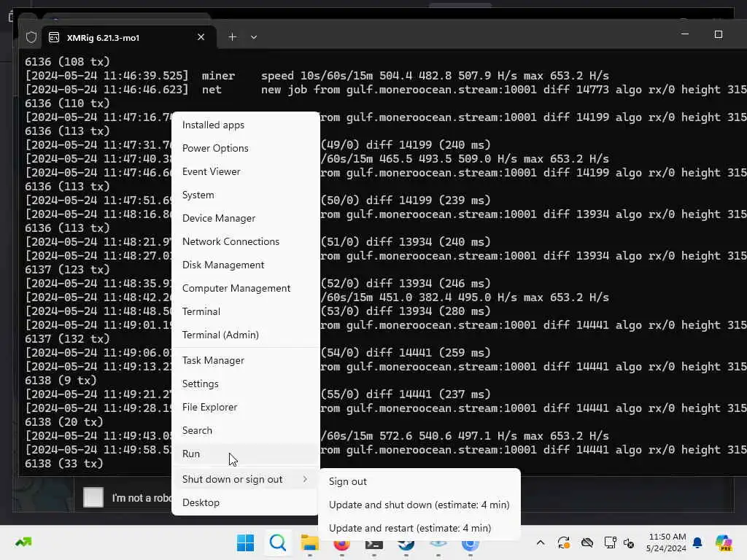
Task: Open the network display tray icon
Action: 611,542
